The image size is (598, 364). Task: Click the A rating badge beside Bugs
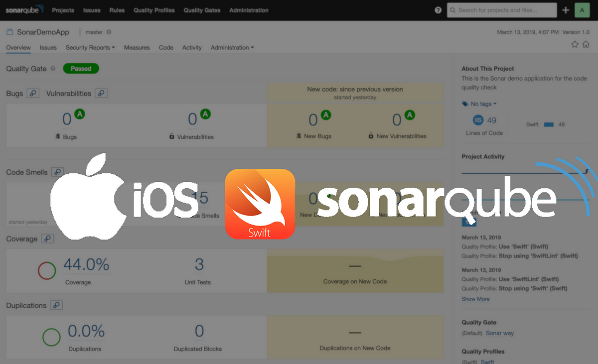point(80,115)
